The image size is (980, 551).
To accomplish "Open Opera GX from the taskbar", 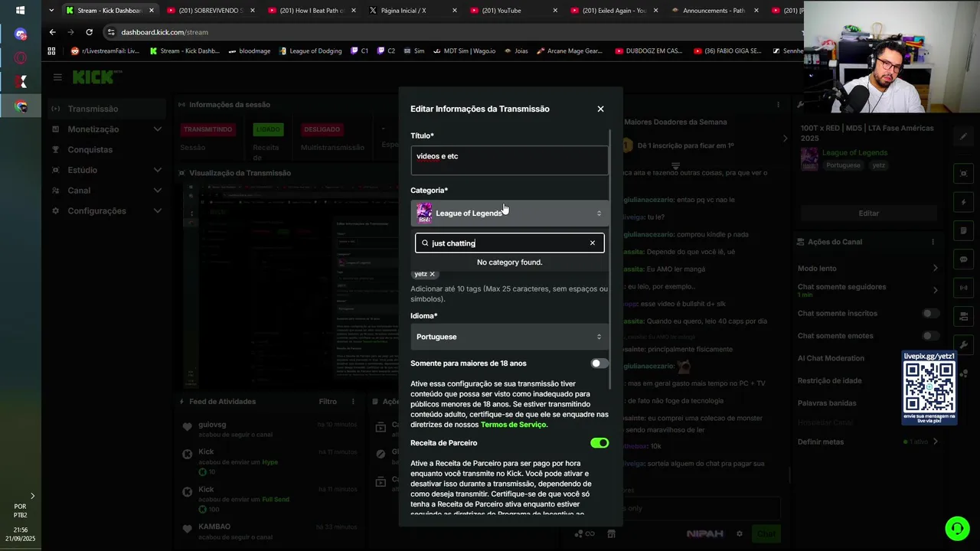I will [x=21, y=58].
